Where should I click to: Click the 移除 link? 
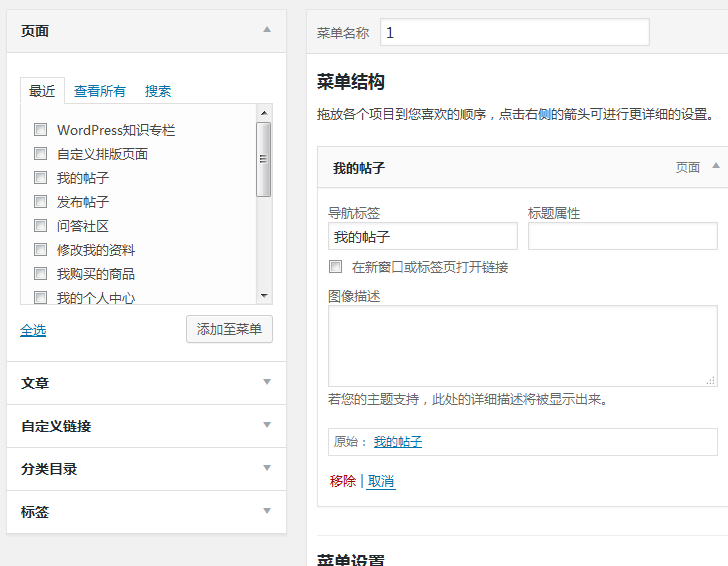pos(342,481)
